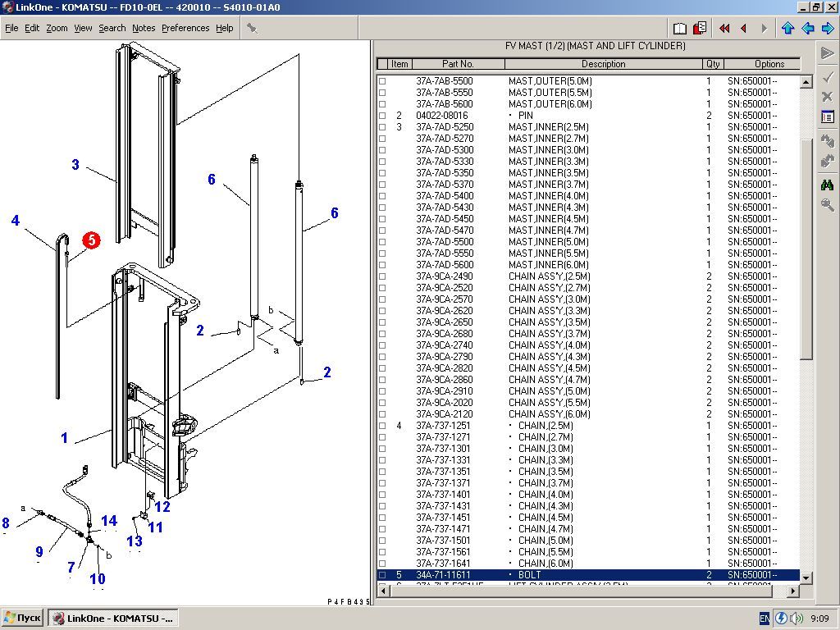Select callout 4 on the chain drawing
This screenshot has width=840, height=630.
16,220
